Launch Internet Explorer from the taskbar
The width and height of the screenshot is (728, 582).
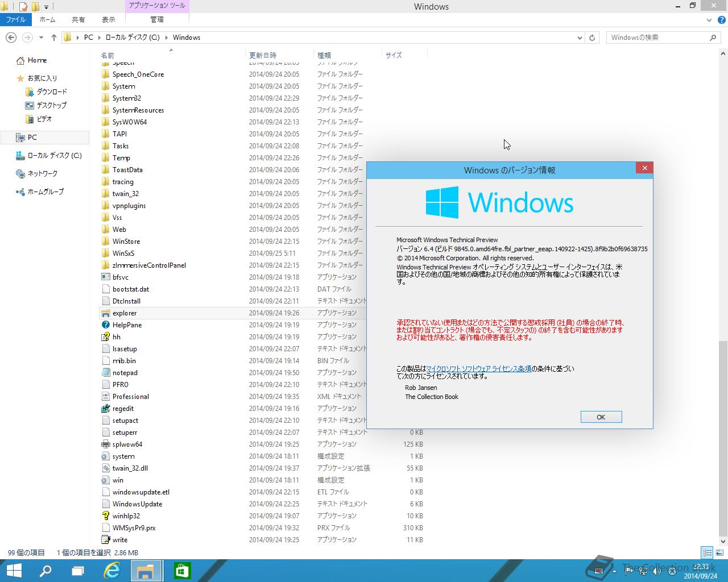coord(112,571)
